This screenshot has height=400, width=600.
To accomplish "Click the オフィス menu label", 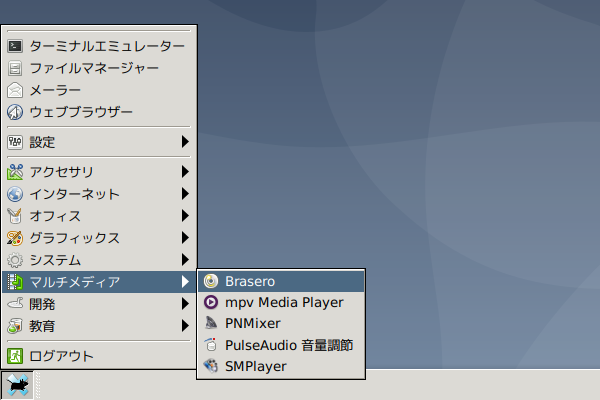I will 55,216.
